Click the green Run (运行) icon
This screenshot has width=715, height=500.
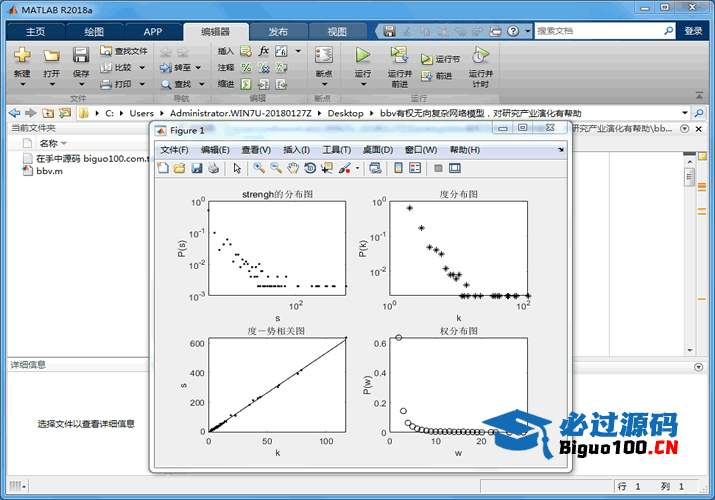363,55
